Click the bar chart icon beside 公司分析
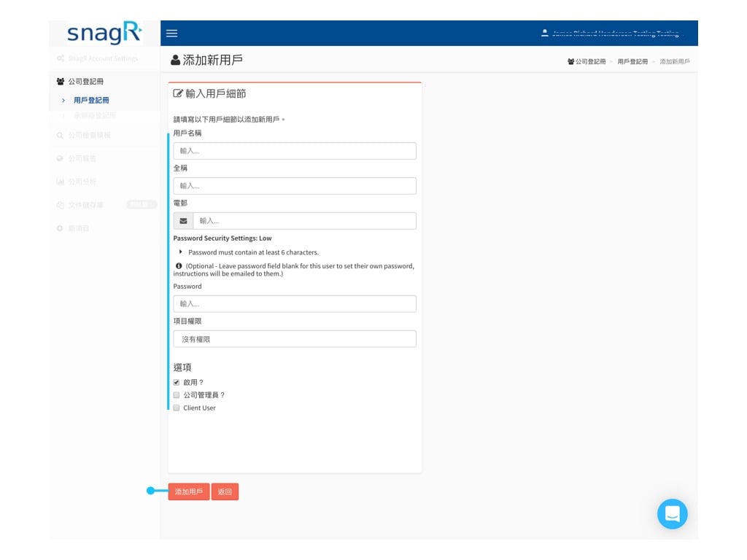The height and width of the screenshot is (560, 747). [x=60, y=182]
